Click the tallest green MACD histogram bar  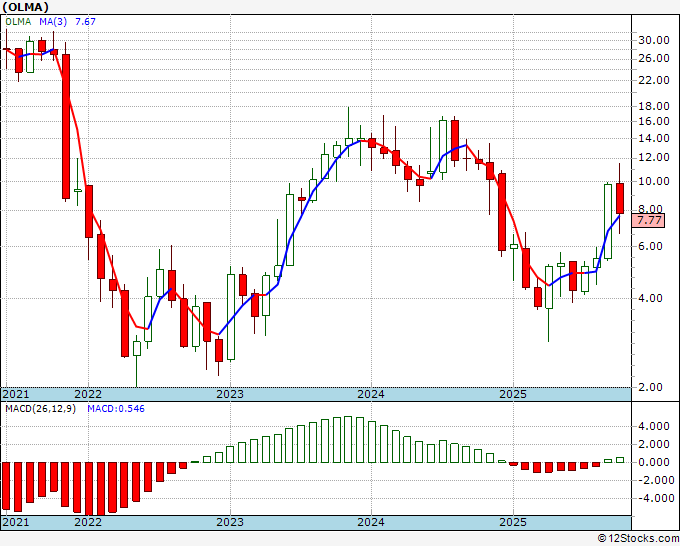[348, 440]
